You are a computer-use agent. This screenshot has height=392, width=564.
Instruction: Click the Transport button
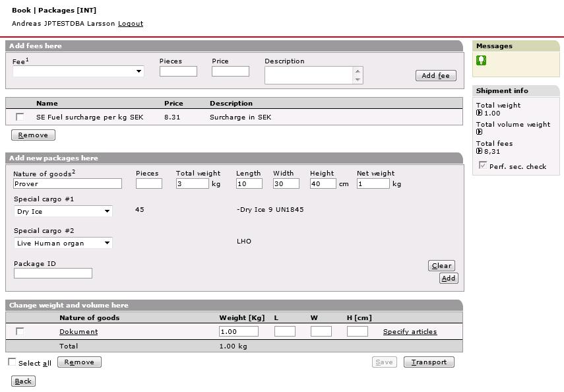(429, 362)
